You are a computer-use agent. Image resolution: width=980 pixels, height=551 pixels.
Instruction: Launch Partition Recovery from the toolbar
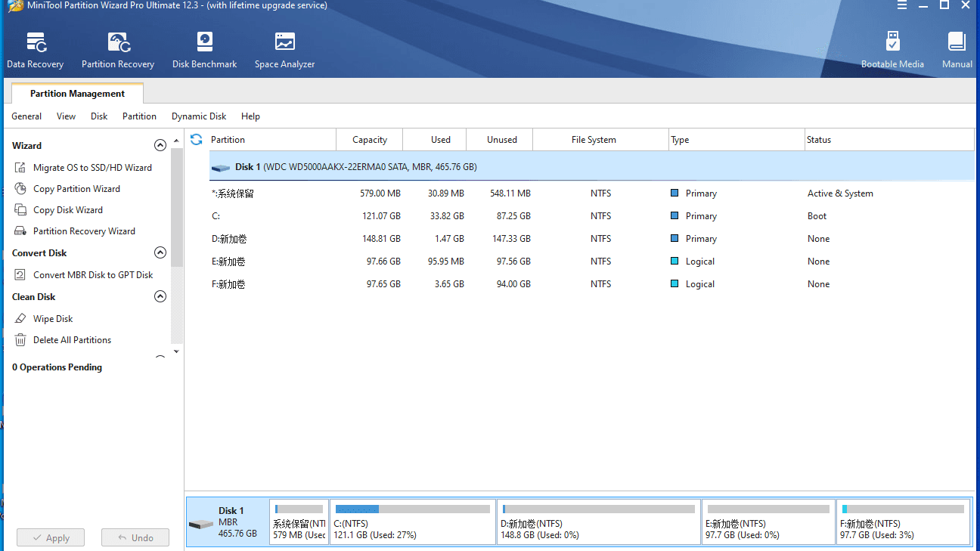pos(118,51)
